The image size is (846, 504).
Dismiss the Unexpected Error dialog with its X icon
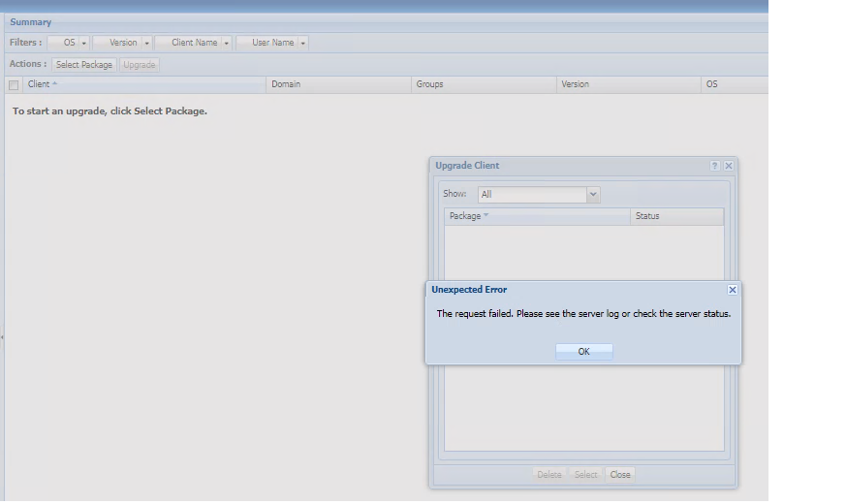coord(733,290)
